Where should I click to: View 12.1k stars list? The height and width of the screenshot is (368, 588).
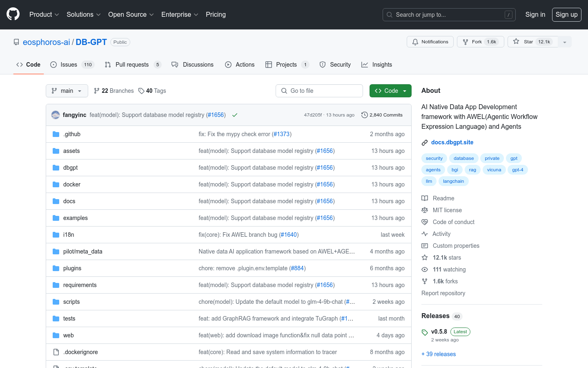coord(441,258)
